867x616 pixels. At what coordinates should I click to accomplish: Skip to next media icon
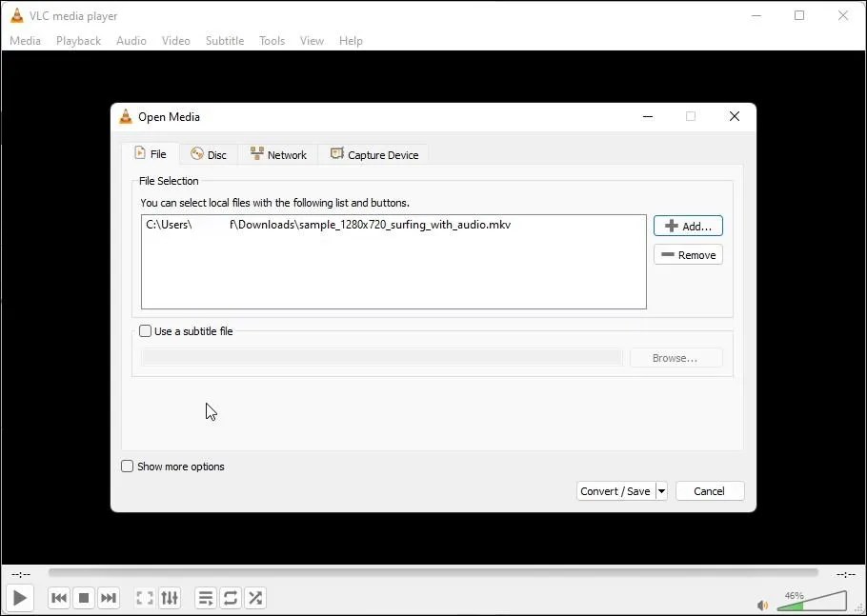click(x=109, y=598)
